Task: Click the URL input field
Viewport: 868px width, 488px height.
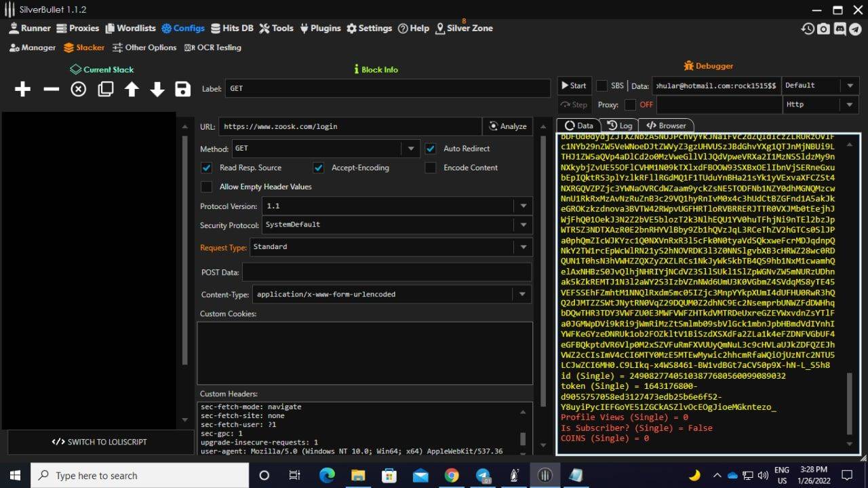Action: click(x=349, y=126)
